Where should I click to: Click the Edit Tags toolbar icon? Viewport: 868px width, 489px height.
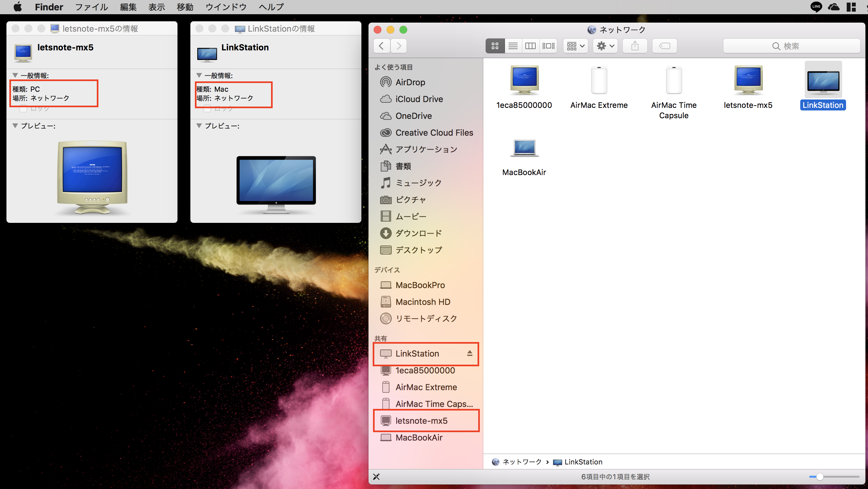[x=664, y=46]
